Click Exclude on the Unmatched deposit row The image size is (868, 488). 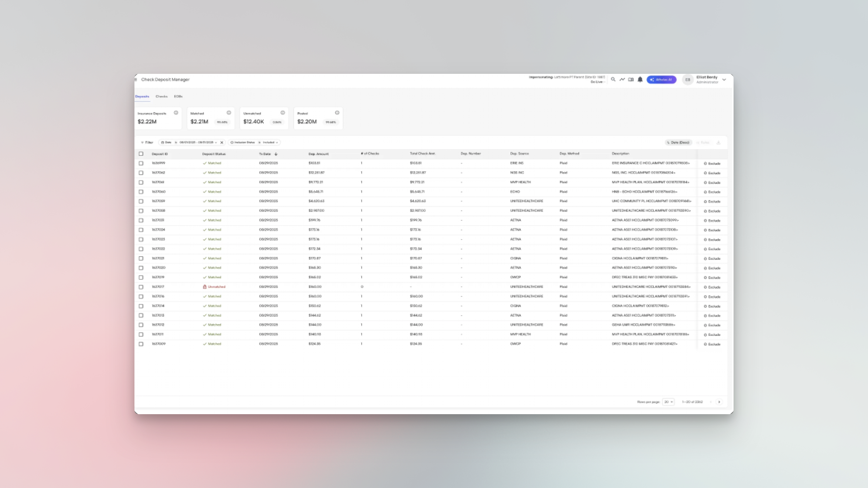(712, 286)
